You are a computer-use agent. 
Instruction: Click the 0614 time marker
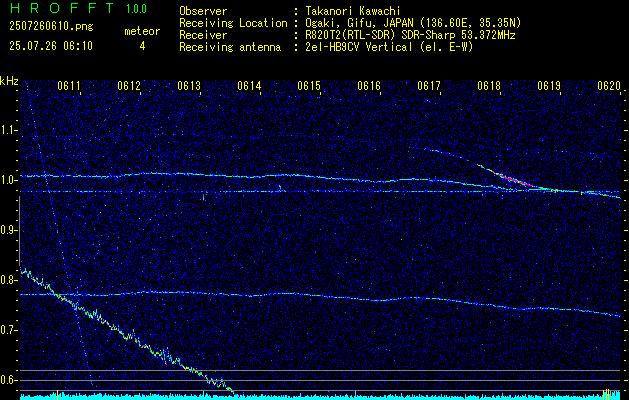(x=249, y=86)
